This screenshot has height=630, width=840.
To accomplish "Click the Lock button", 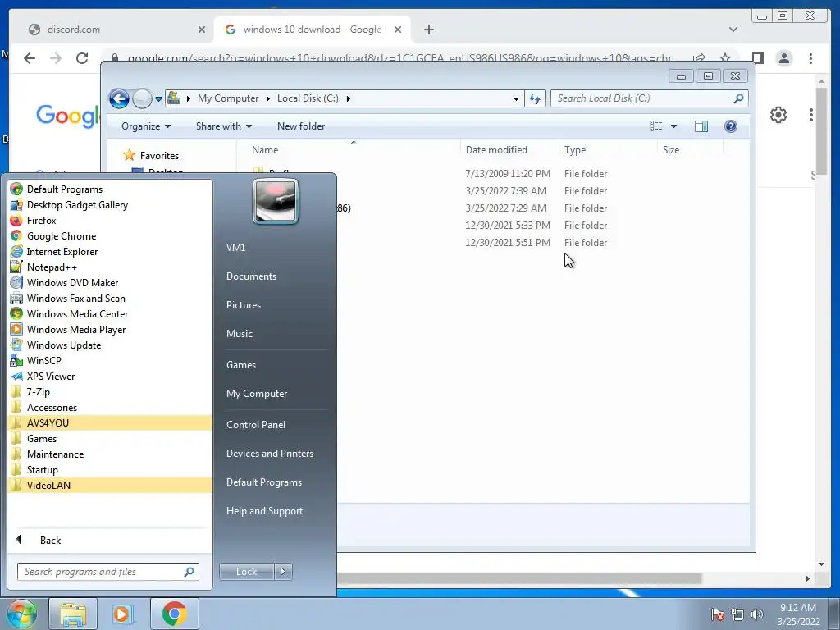I will 246,572.
